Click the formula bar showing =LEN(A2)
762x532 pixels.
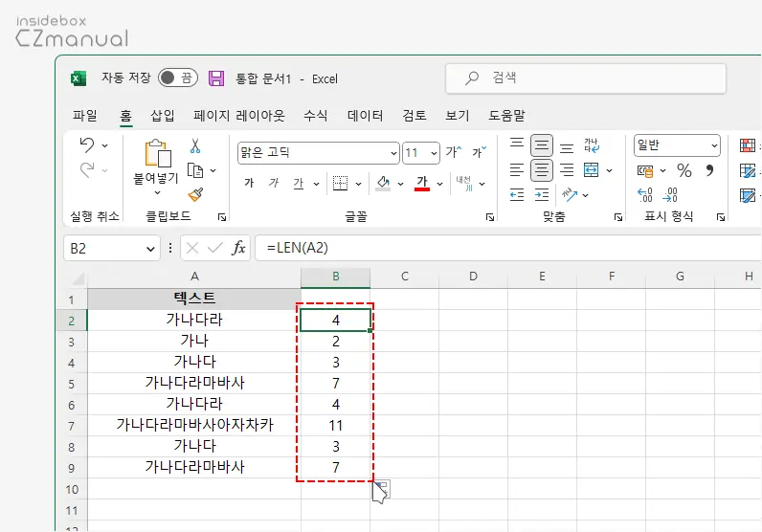coord(508,248)
